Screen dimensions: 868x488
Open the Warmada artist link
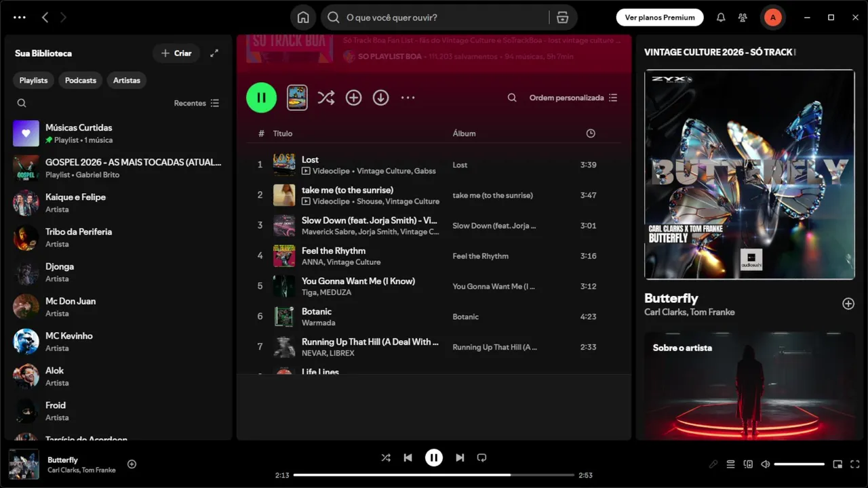tap(318, 323)
